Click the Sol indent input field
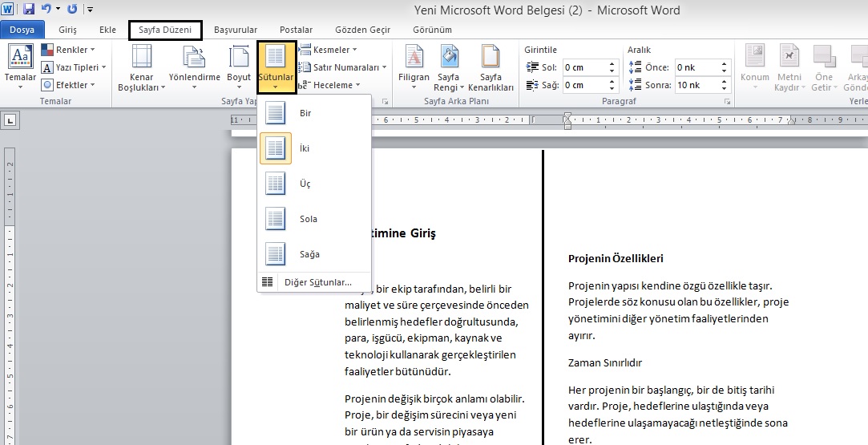The width and height of the screenshot is (868, 445). pos(584,67)
